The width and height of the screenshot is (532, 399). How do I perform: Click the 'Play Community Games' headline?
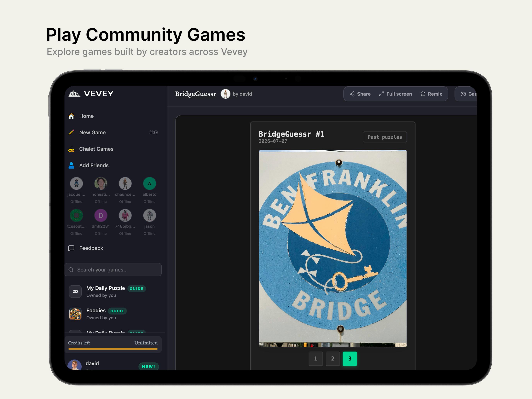pyautogui.click(x=146, y=35)
